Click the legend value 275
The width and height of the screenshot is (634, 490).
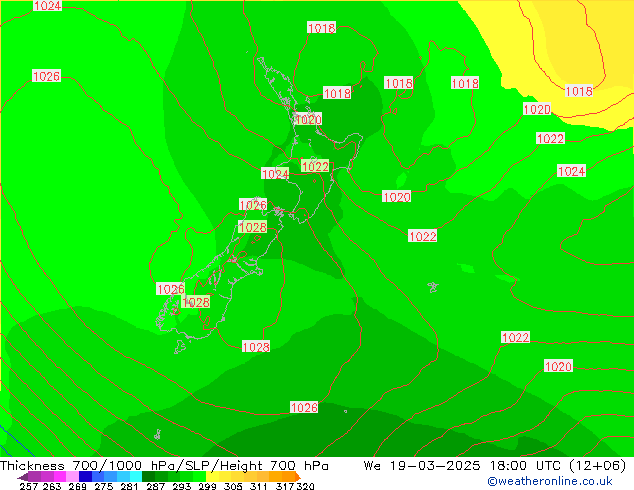point(104,486)
